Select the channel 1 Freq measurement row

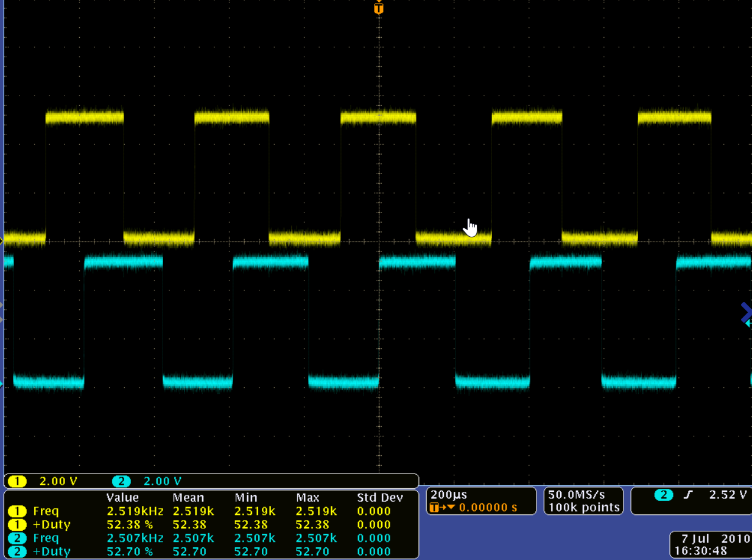(46, 511)
